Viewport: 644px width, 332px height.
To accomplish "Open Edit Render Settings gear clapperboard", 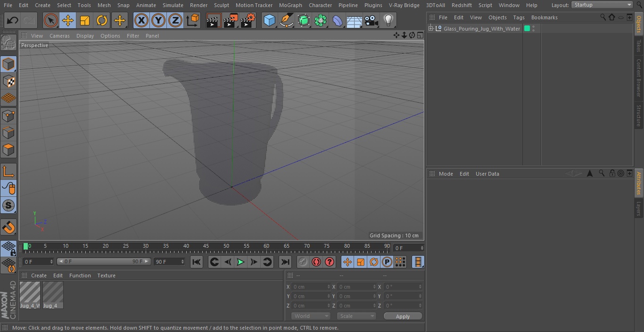I will click(x=248, y=20).
